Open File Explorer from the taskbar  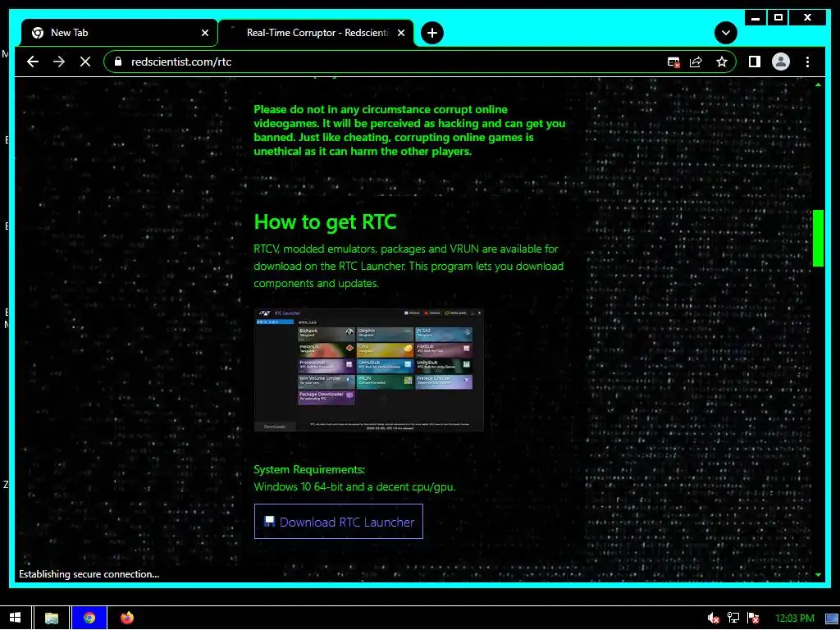coord(52,618)
